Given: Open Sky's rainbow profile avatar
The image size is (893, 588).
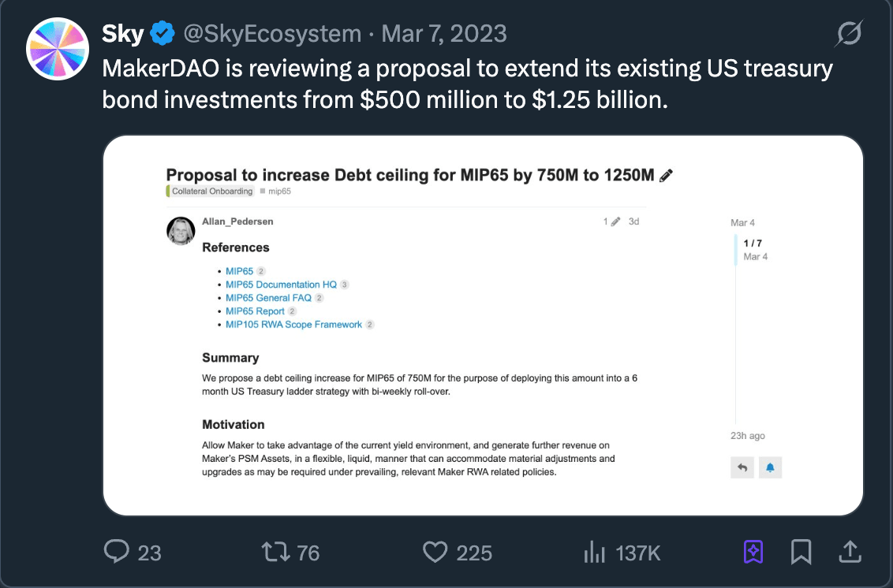Looking at the screenshot, I should point(57,49).
